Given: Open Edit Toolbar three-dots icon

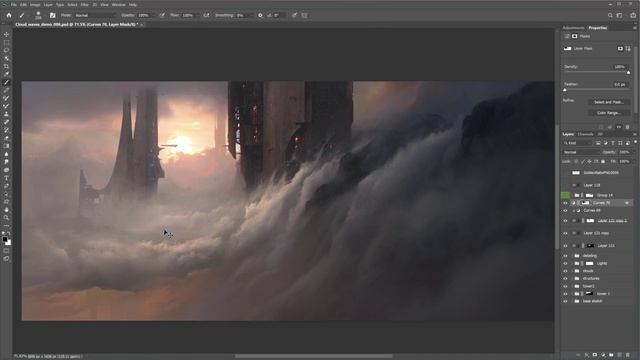Looking at the screenshot, I should click(x=6, y=226).
